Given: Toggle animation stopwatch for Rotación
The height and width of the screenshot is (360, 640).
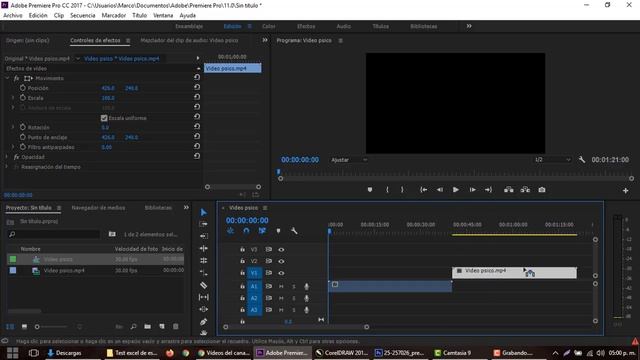Looking at the screenshot, I should (x=22, y=127).
